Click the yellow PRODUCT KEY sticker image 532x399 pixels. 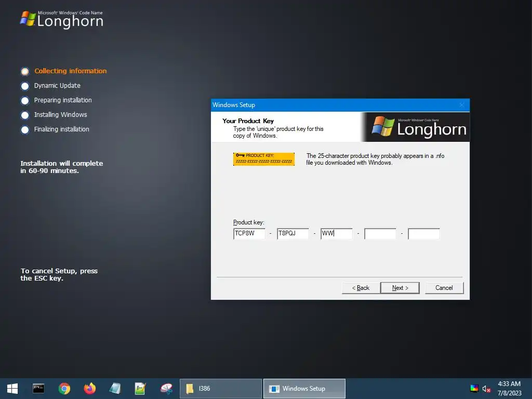tap(263, 159)
